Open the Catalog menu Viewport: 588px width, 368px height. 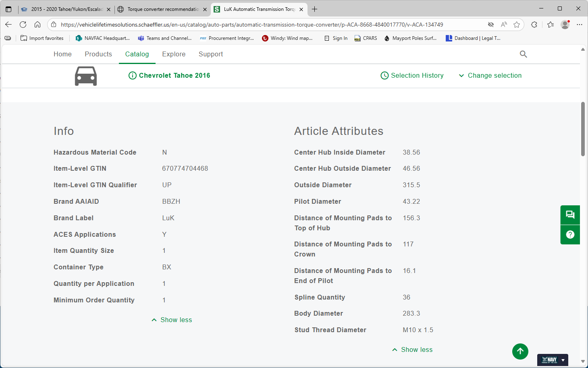coord(137,54)
